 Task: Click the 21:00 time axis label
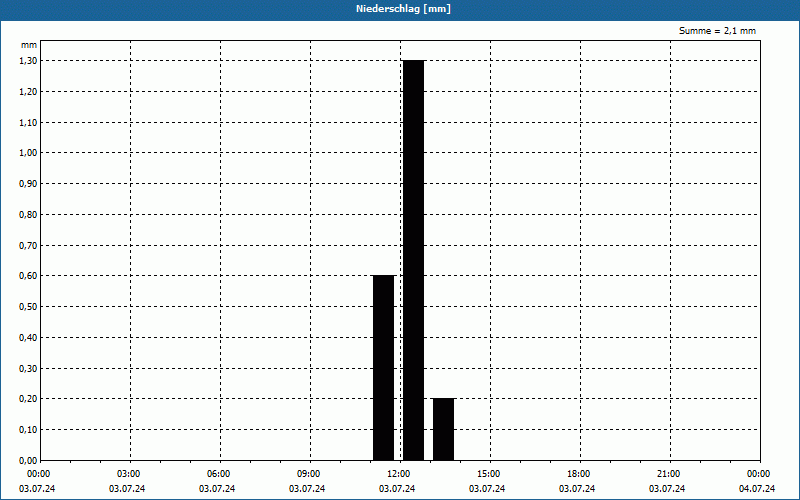pos(668,474)
